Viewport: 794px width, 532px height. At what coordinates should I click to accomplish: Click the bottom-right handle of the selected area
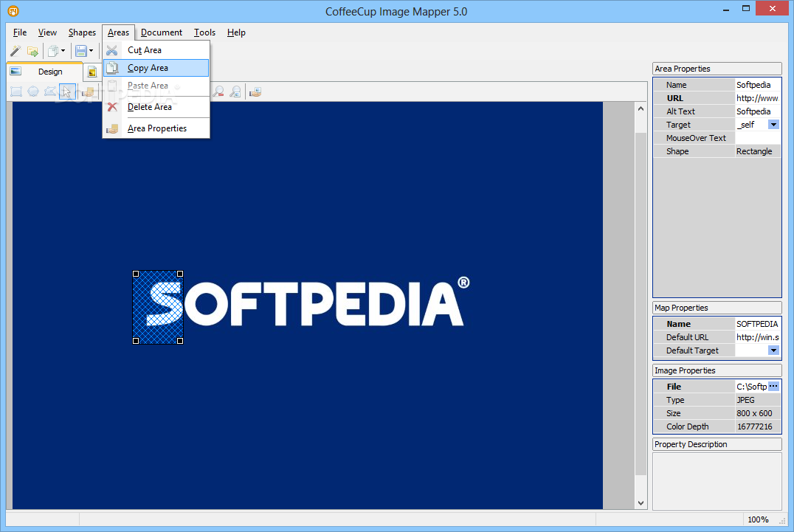pos(180,341)
